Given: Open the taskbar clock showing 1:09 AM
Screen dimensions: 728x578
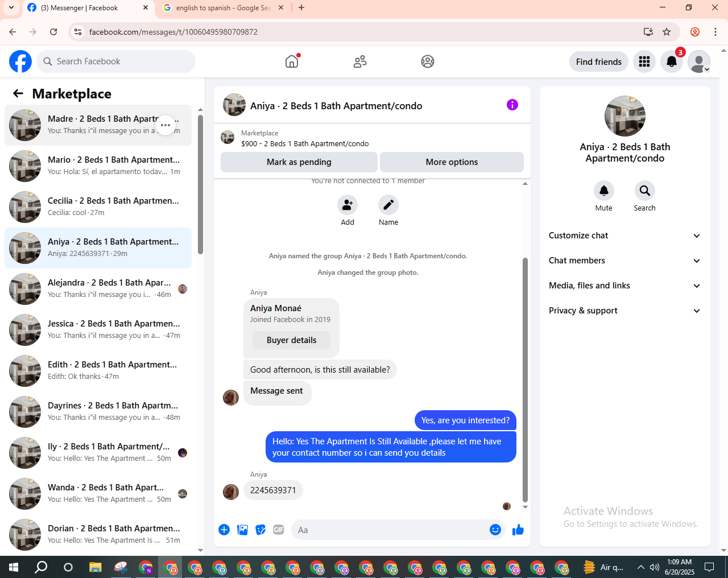Looking at the screenshot, I should tap(680, 567).
